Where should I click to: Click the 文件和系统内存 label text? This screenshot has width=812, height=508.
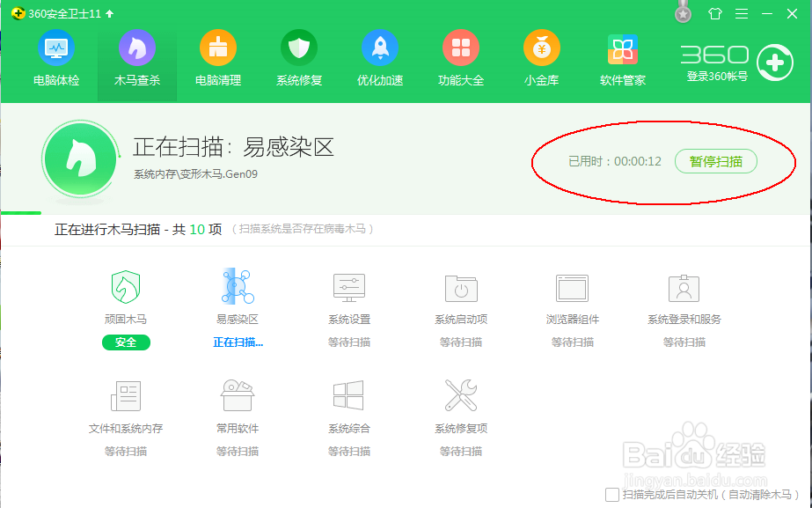pyautogui.click(x=126, y=429)
